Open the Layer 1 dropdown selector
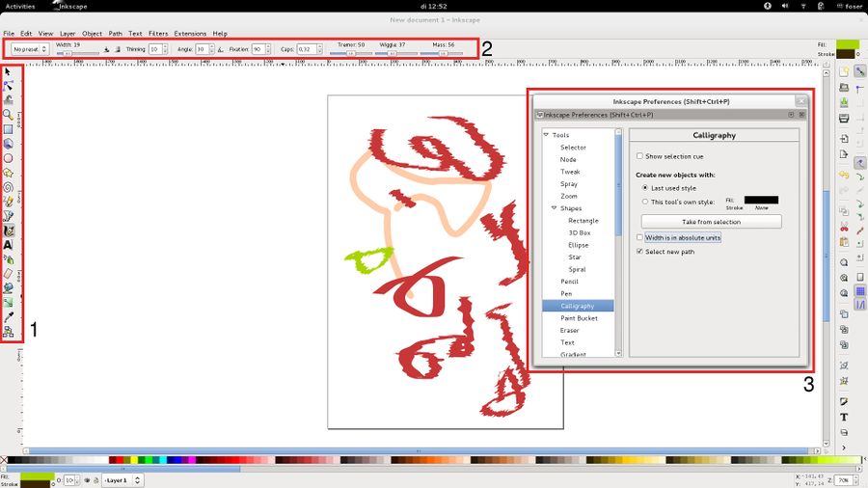The height and width of the screenshot is (488, 868). [122, 479]
